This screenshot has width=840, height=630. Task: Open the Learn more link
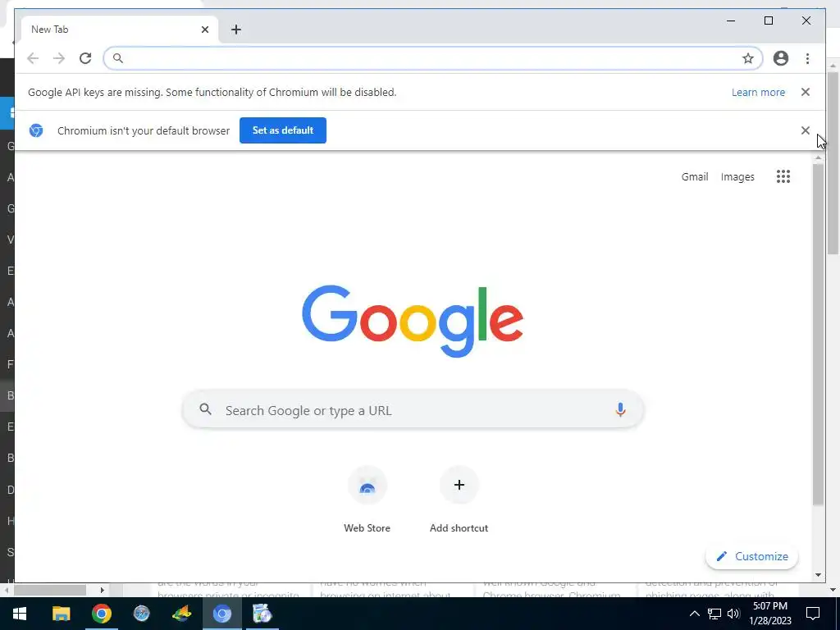tap(758, 92)
